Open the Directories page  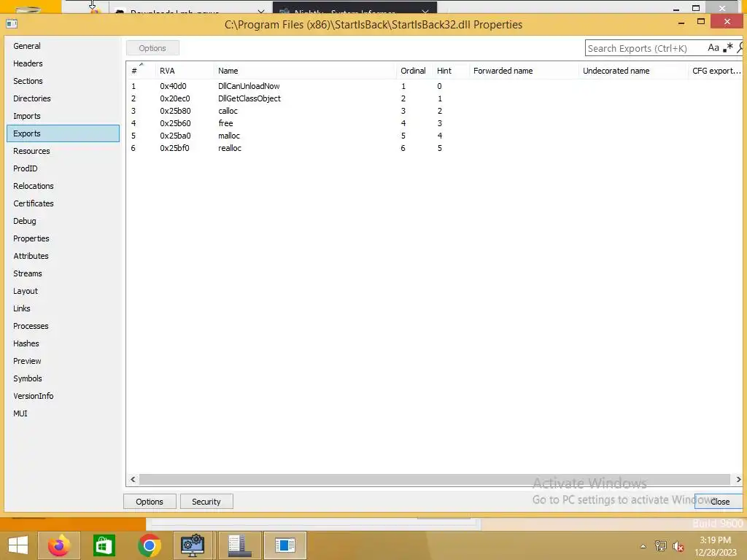pyautogui.click(x=63, y=98)
